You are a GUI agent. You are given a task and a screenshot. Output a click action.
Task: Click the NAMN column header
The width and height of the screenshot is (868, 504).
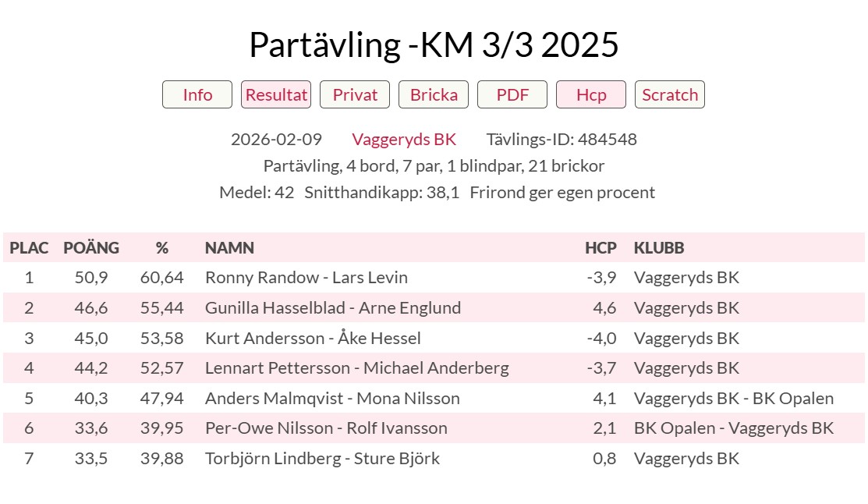(x=229, y=248)
